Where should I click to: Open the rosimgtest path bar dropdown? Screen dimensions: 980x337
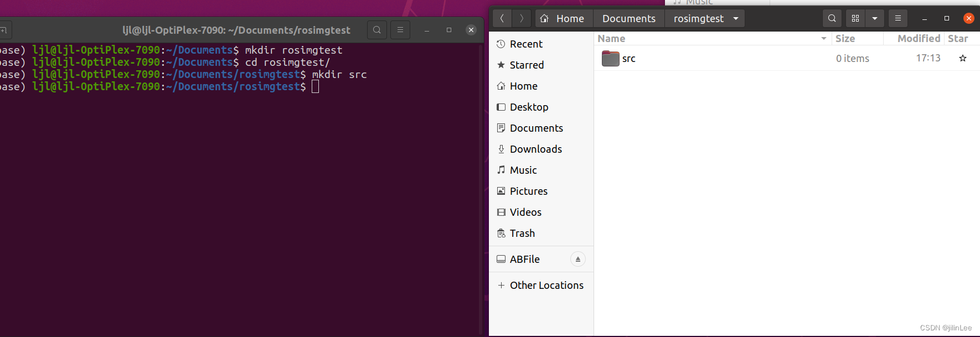pos(736,18)
